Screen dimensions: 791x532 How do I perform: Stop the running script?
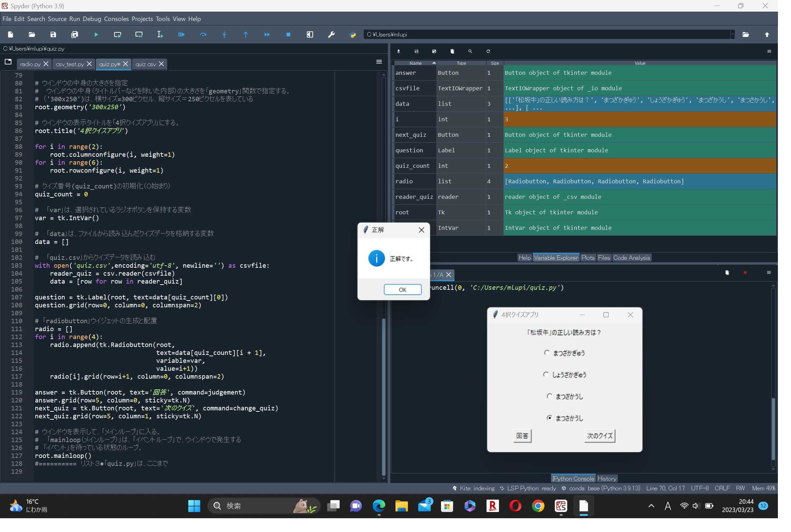[x=288, y=34]
